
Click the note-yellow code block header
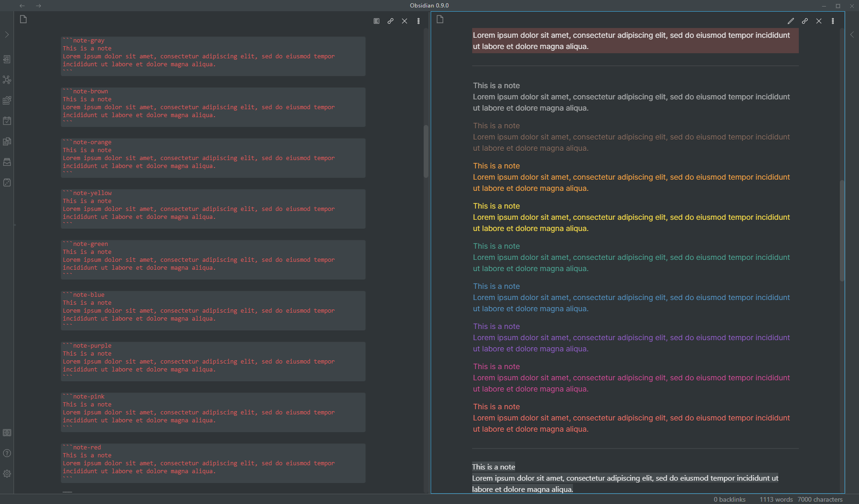click(x=87, y=193)
